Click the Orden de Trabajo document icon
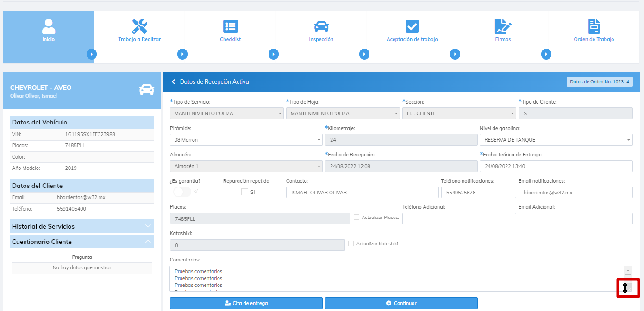Screen dimensions: 644x311 594,26
